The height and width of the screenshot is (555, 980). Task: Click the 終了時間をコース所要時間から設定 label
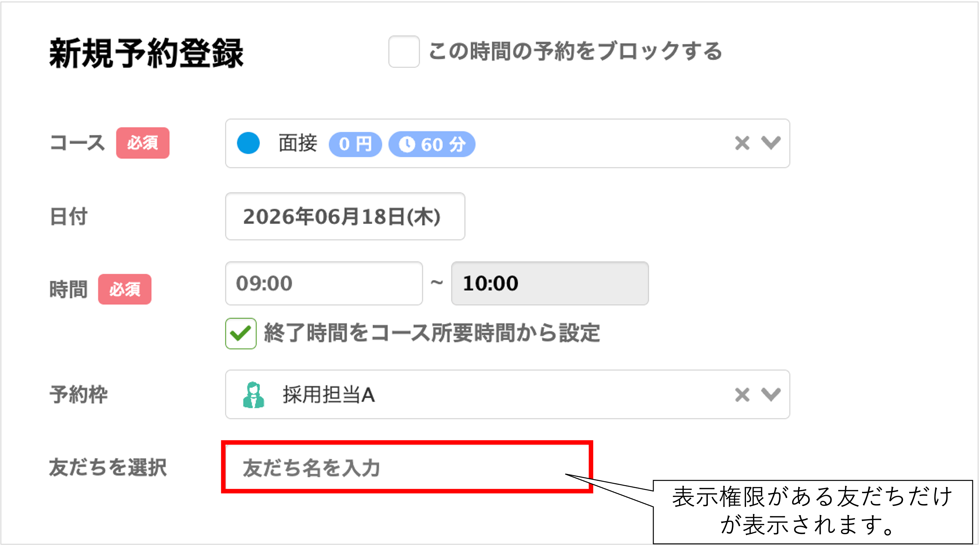point(432,333)
